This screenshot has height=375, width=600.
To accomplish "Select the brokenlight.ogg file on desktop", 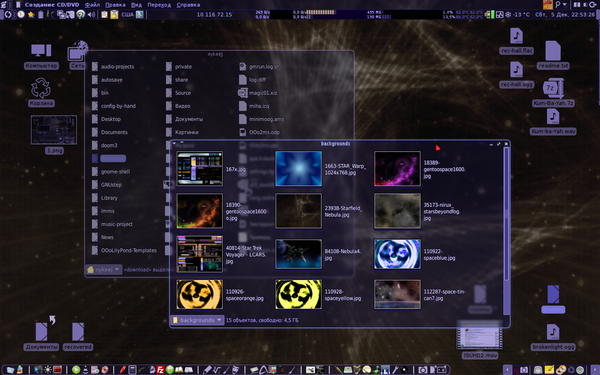I will (x=553, y=337).
